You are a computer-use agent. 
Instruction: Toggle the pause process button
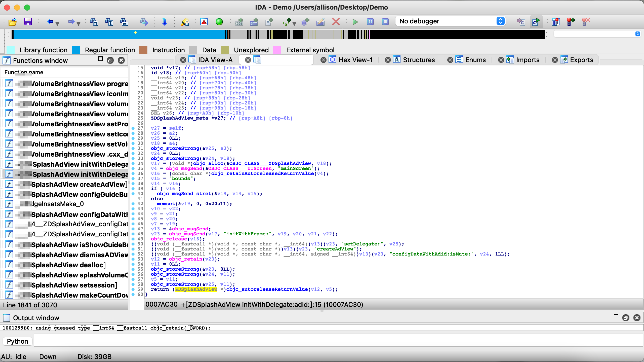tap(370, 22)
